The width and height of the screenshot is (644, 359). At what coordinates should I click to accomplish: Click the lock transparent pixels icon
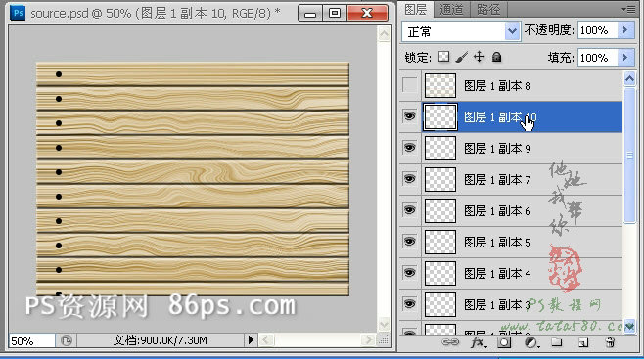pos(443,57)
